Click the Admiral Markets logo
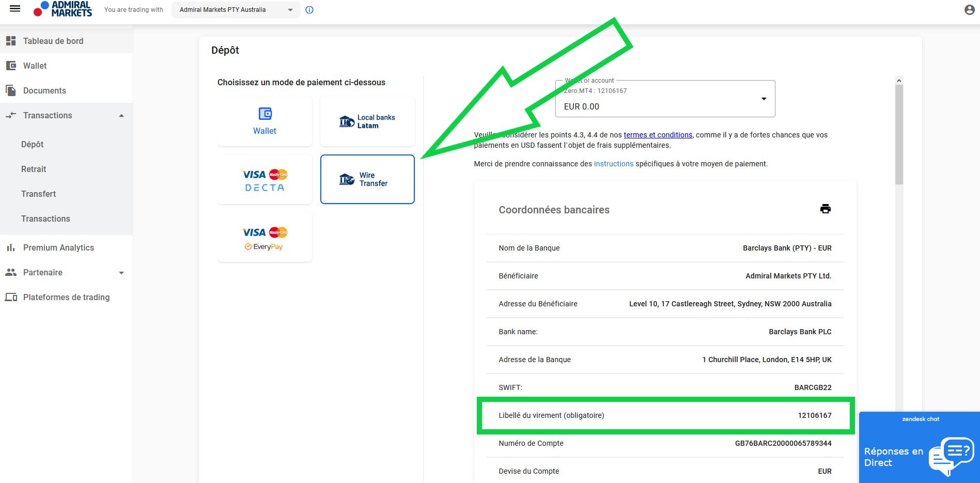980x483 pixels. click(63, 9)
